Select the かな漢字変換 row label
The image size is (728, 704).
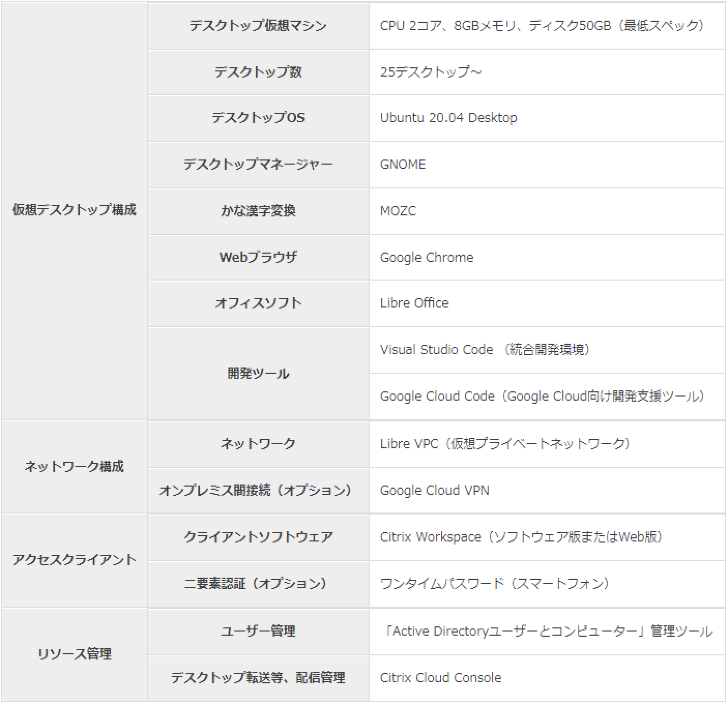point(258,211)
